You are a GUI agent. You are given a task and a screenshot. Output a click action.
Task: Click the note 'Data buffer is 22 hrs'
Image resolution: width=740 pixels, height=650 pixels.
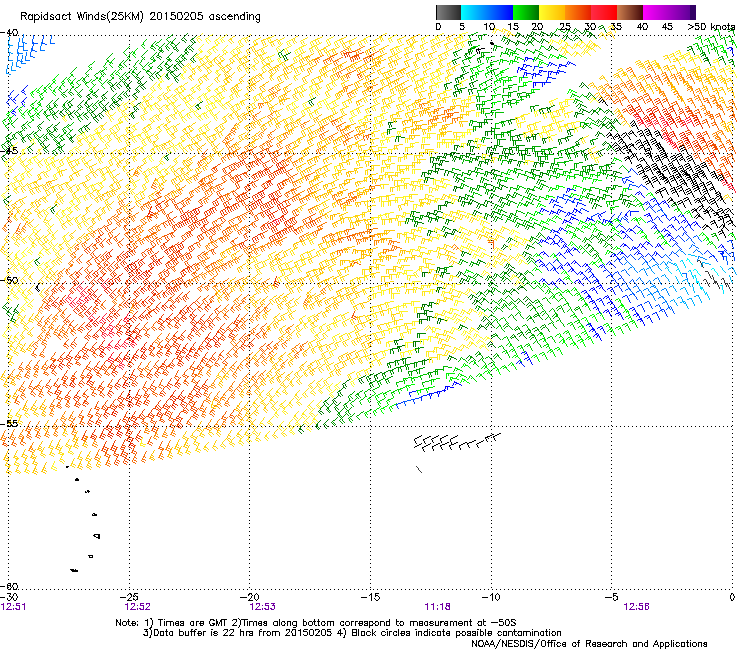pyautogui.click(x=204, y=633)
